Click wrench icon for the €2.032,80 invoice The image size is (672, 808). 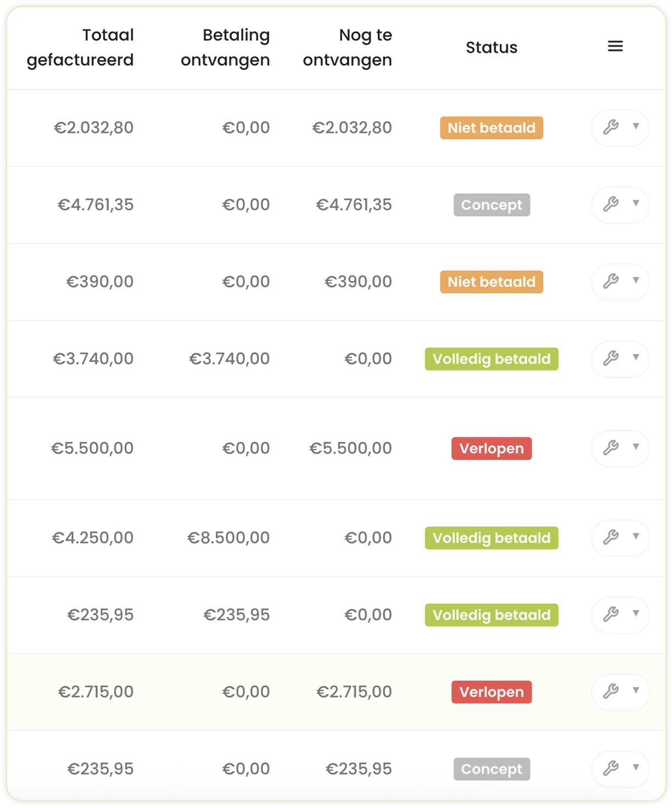[x=611, y=127]
